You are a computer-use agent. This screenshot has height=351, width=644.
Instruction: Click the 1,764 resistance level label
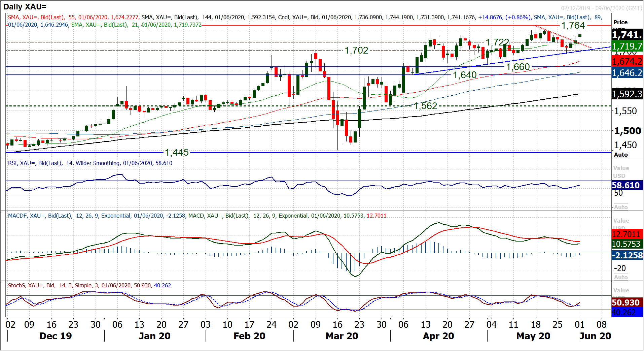[x=573, y=26]
